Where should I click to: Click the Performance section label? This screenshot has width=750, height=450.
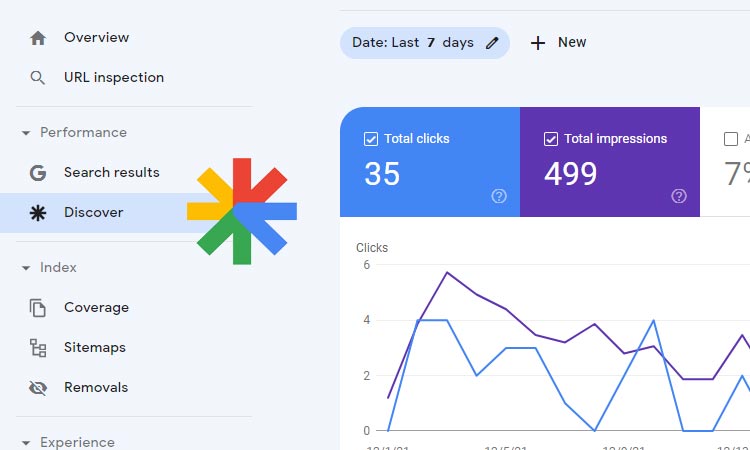(x=83, y=132)
